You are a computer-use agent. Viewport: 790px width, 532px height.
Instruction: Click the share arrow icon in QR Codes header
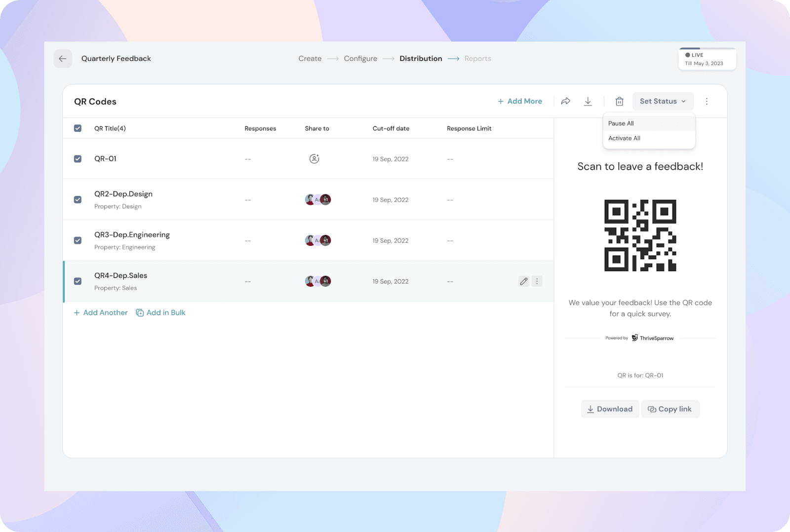(x=566, y=101)
